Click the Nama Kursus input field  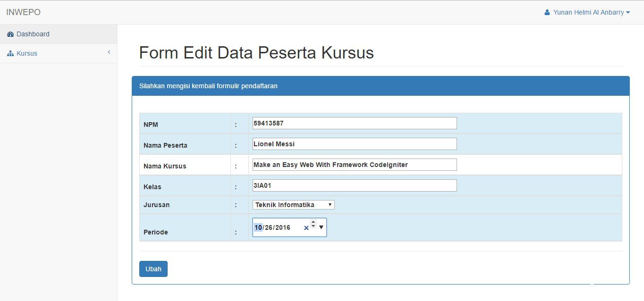pyautogui.click(x=353, y=164)
